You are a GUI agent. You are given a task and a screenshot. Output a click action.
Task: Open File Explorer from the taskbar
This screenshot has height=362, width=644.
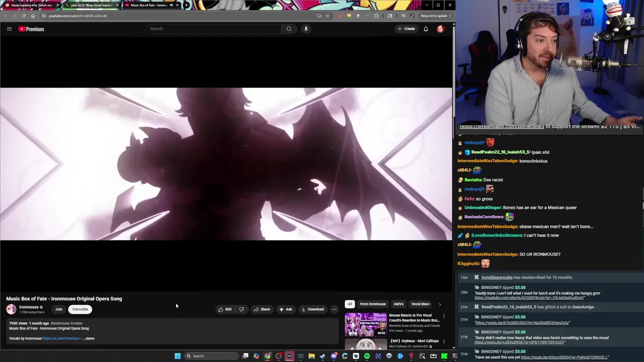coord(311,356)
